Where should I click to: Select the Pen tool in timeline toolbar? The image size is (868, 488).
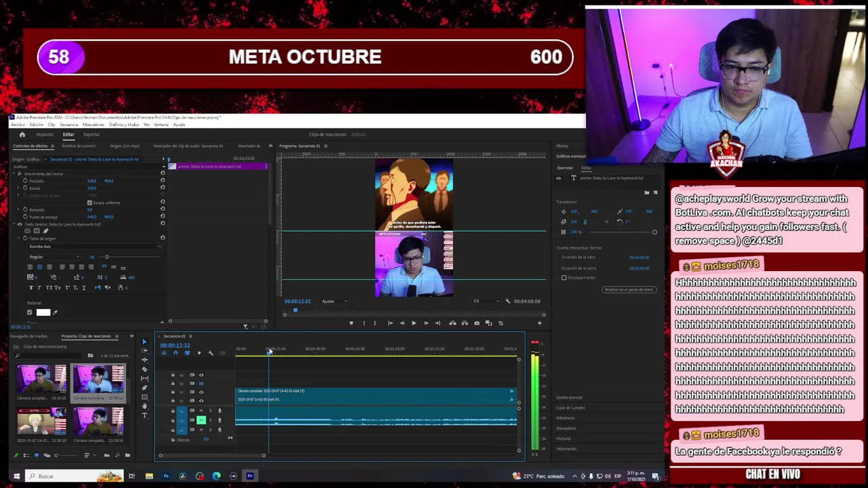tap(144, 388)
